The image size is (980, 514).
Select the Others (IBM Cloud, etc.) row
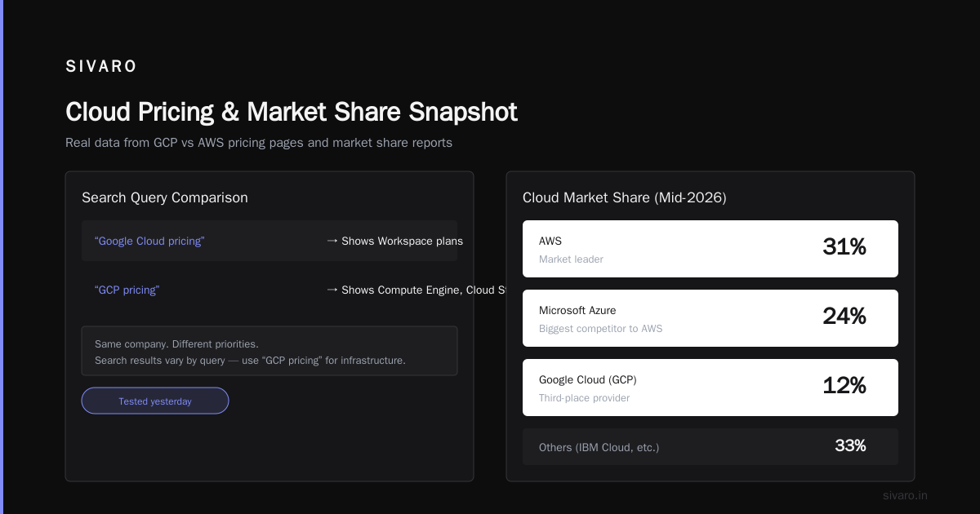click(x=710, y=446)
